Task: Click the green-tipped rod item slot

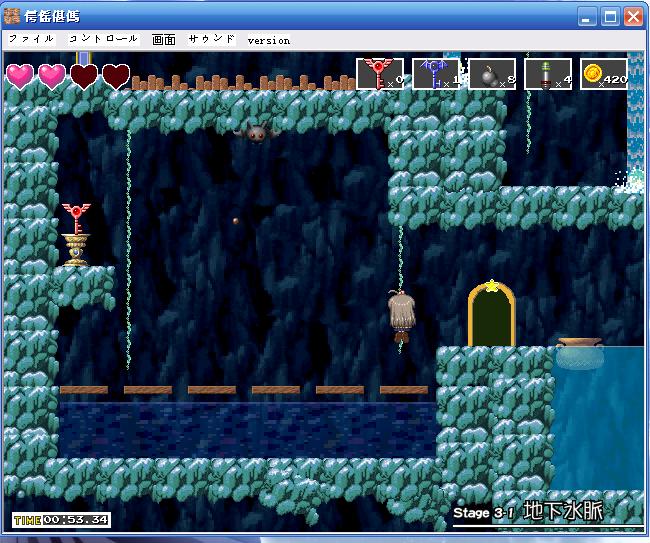Action: (548, 74)
